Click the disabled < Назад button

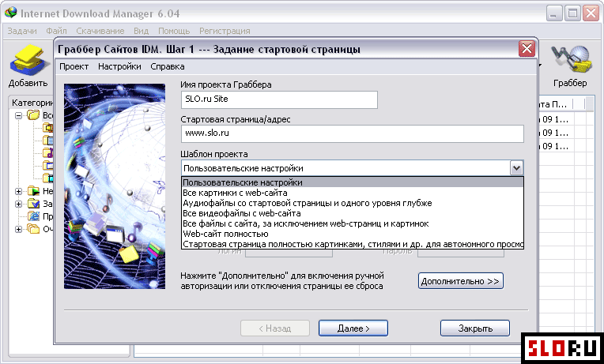click(x=275, y=328)
